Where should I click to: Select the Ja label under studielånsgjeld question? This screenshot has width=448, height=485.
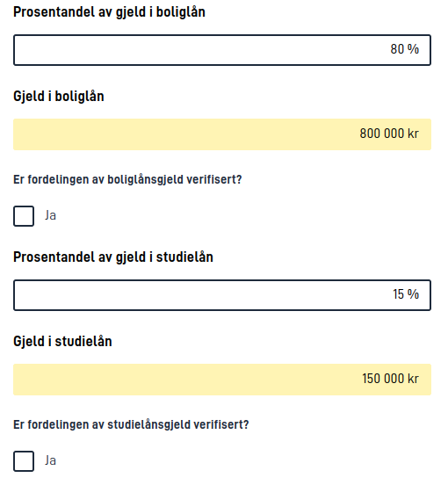pyautogui.click(x=50, y=461)
